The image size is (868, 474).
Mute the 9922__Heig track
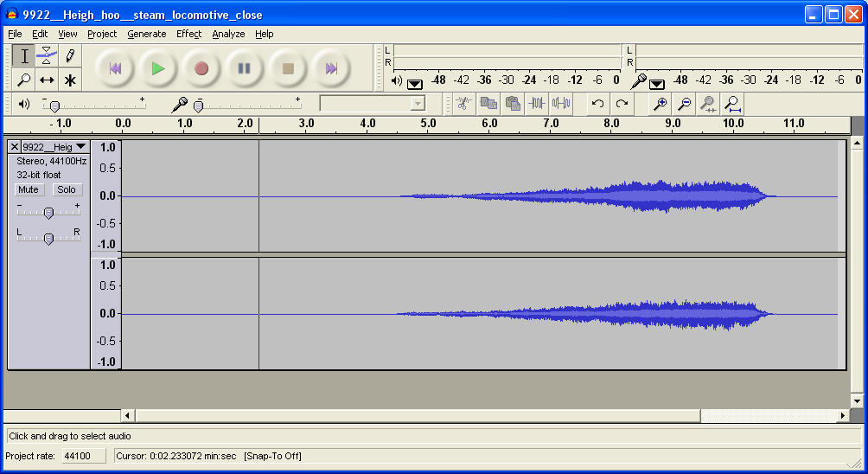[29, 189]
